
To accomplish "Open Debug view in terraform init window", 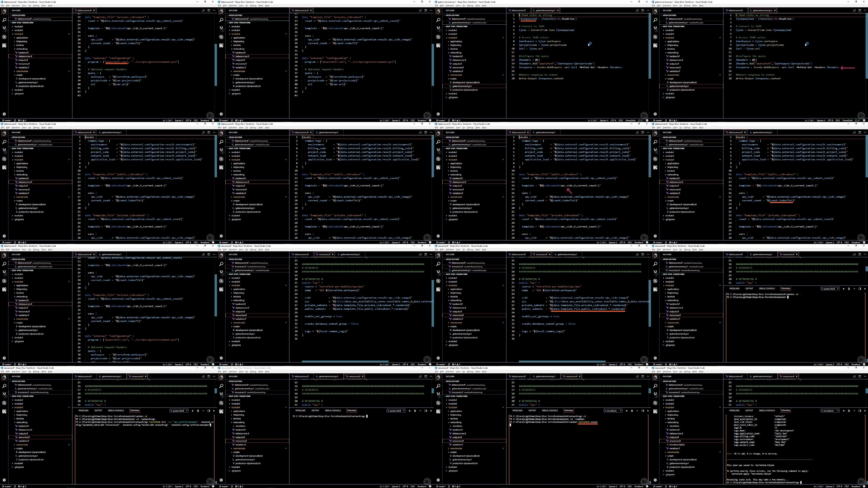I will point(4,403).
